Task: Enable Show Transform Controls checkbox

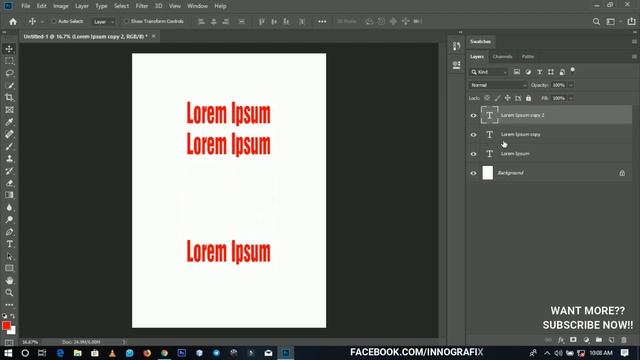Action: [x=126, y=21]
